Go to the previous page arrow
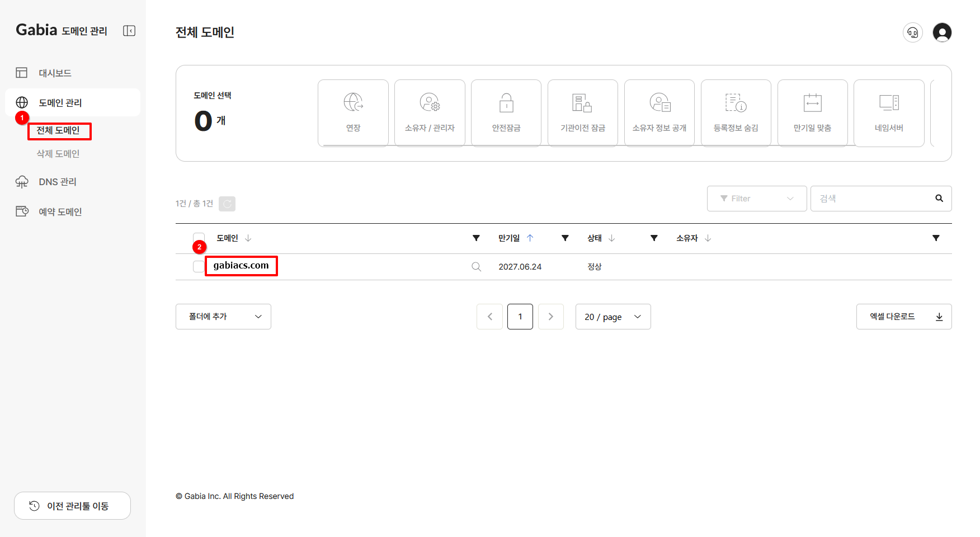The image size is (980, 537). pos(490,317)
